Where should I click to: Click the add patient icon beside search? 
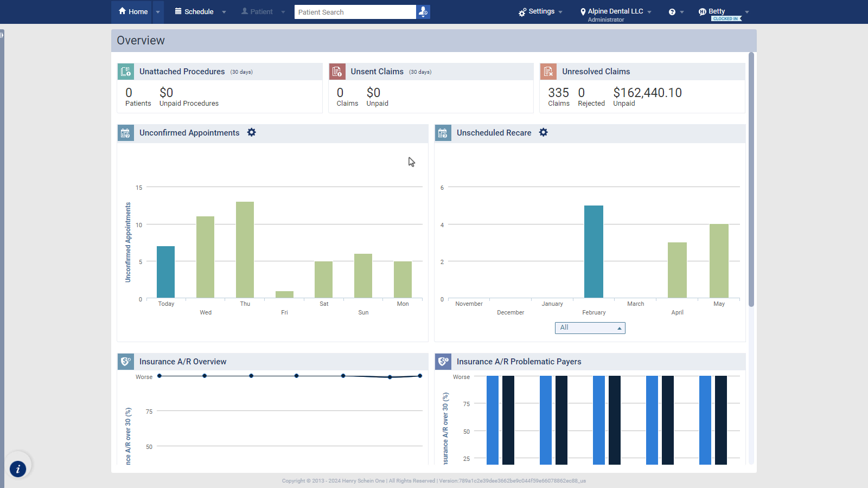(423, 12)
